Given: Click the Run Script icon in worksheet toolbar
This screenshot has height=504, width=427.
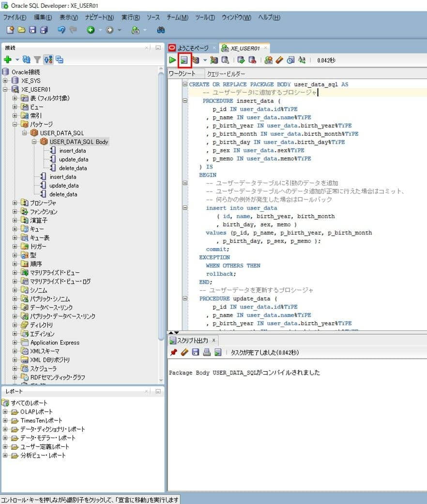Looking at the screenshot, I should pyautogui.click(x=184, y=60).
